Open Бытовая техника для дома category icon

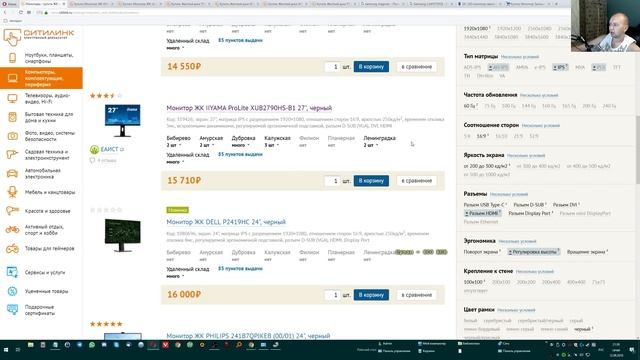[x=13, y=117]
